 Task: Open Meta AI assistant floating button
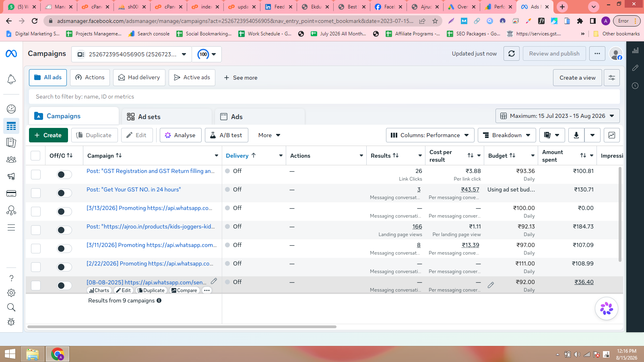point(607,309)
